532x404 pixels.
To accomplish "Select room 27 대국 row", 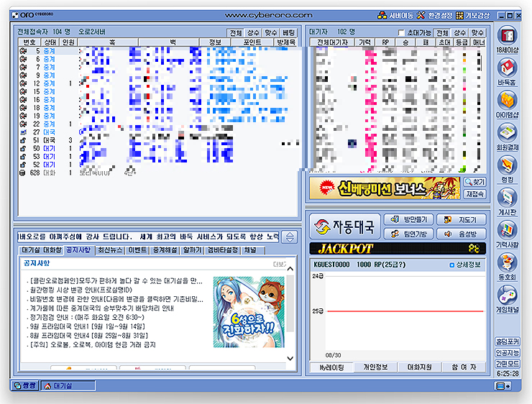I will pos(157,132).
